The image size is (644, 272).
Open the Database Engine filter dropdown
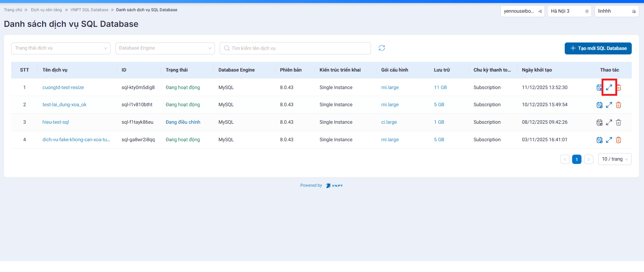(165, 48)
